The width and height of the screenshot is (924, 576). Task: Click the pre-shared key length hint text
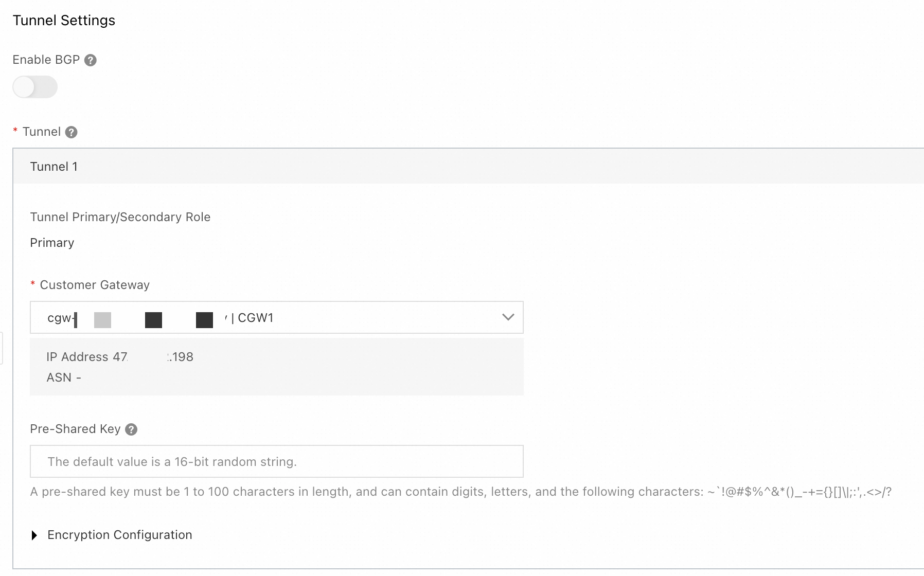click(x=460, y=492)
